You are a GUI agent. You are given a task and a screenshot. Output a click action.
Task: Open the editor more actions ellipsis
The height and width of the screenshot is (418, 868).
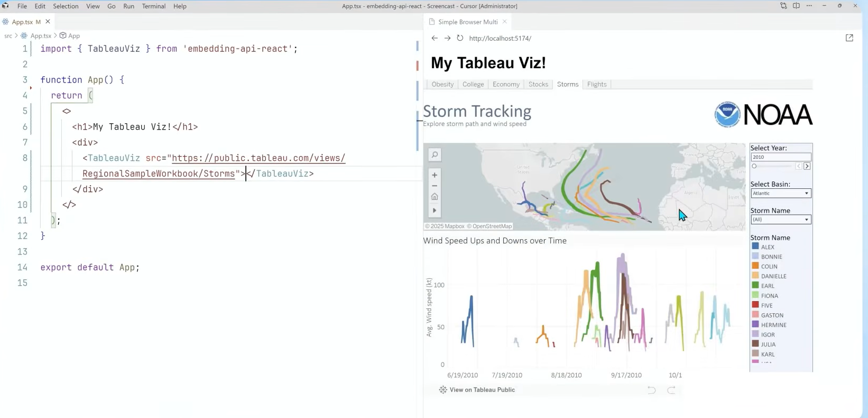coord(809,6)
